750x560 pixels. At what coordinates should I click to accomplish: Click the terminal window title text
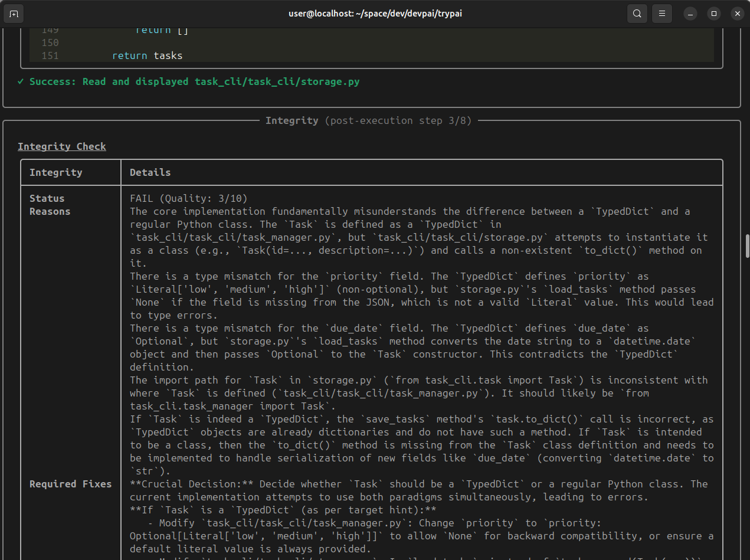pyautogui.click(x=375, y=13)
